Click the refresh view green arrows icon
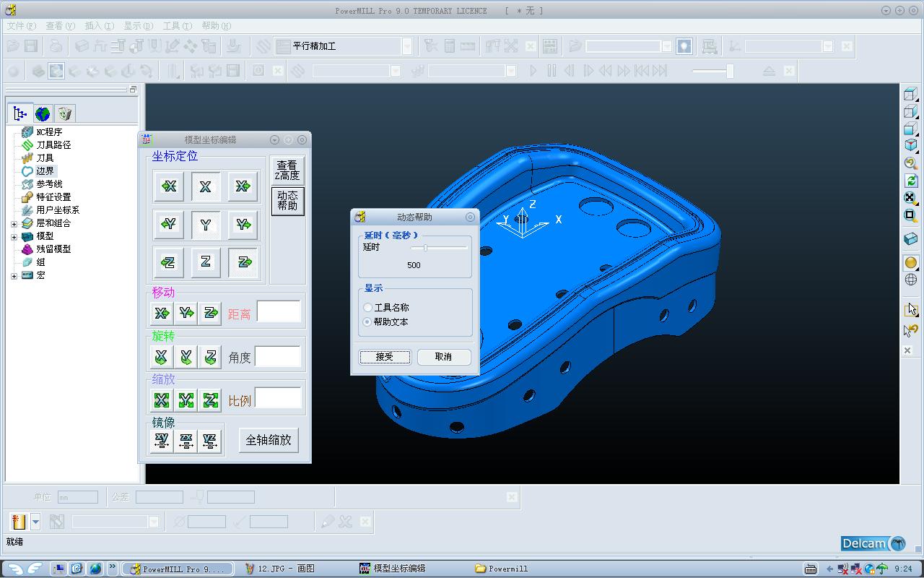 [911, 181]
